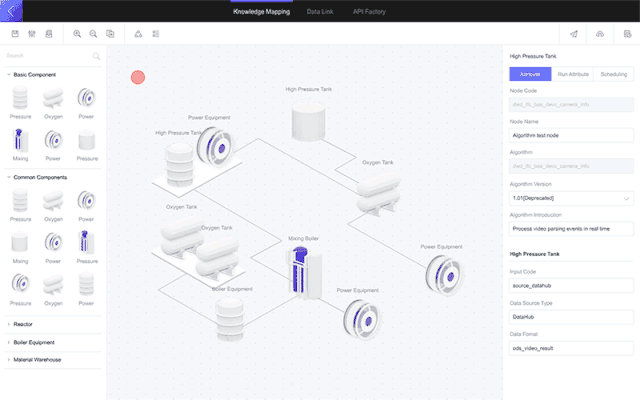Zoom out of the canvas

pos(93,33)
